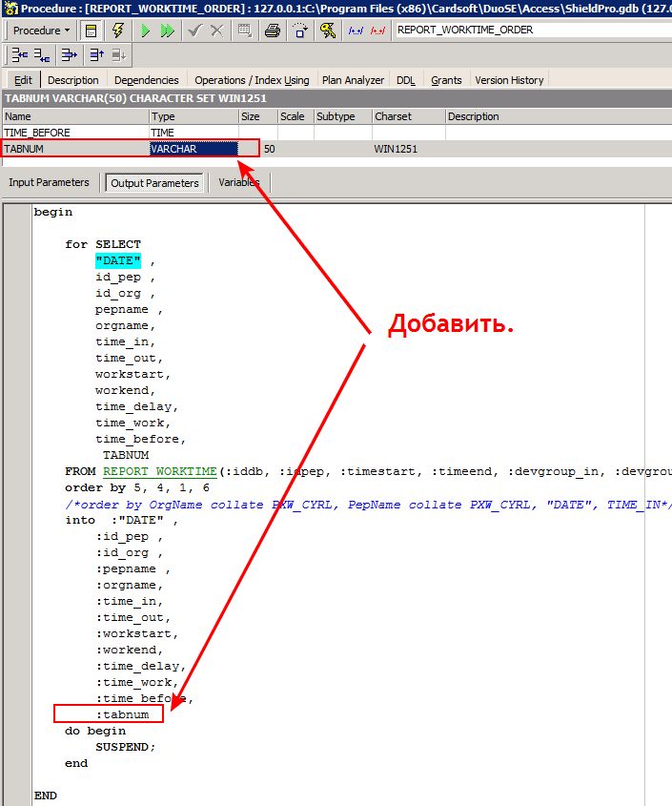Click the red uncomment /*..*/ icon
Screen dimensions: 672x806
378,31
